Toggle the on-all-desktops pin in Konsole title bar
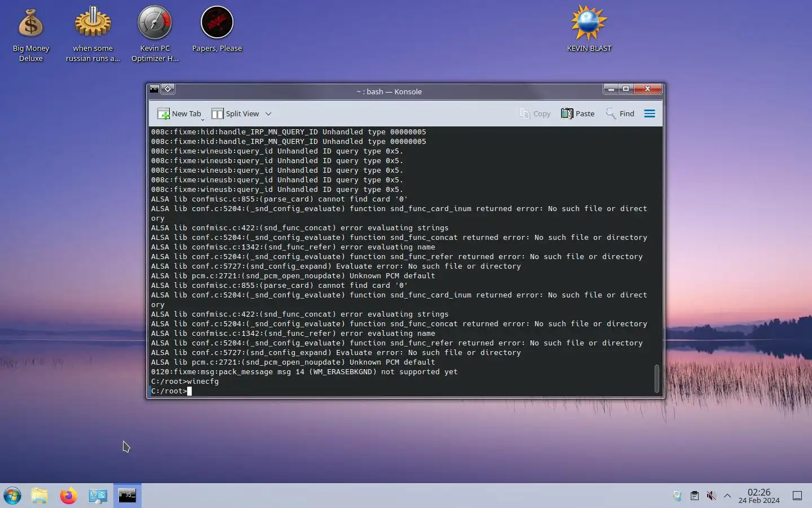The image size is (812, 508). click(167, 89)
